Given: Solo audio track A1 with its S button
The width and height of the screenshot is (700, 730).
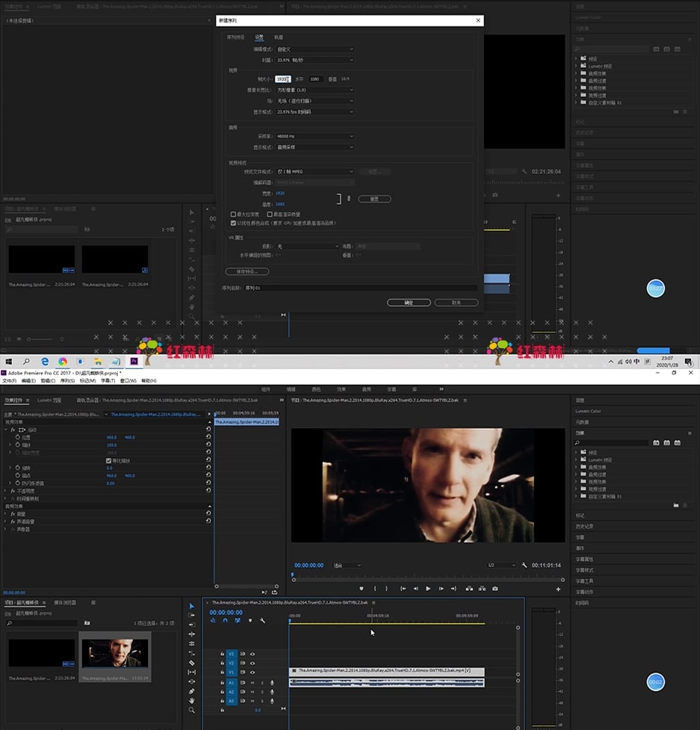Looking at the screenshot, I should [262, 682].
